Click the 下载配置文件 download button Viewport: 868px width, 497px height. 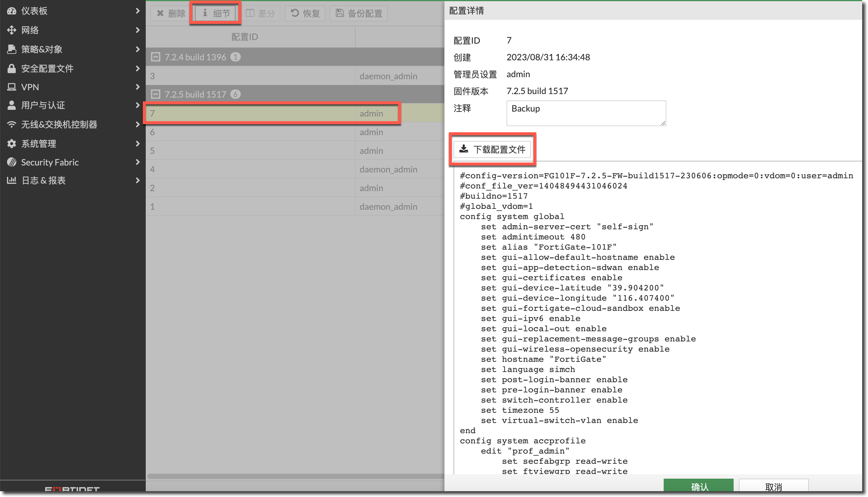click(492, 149)
